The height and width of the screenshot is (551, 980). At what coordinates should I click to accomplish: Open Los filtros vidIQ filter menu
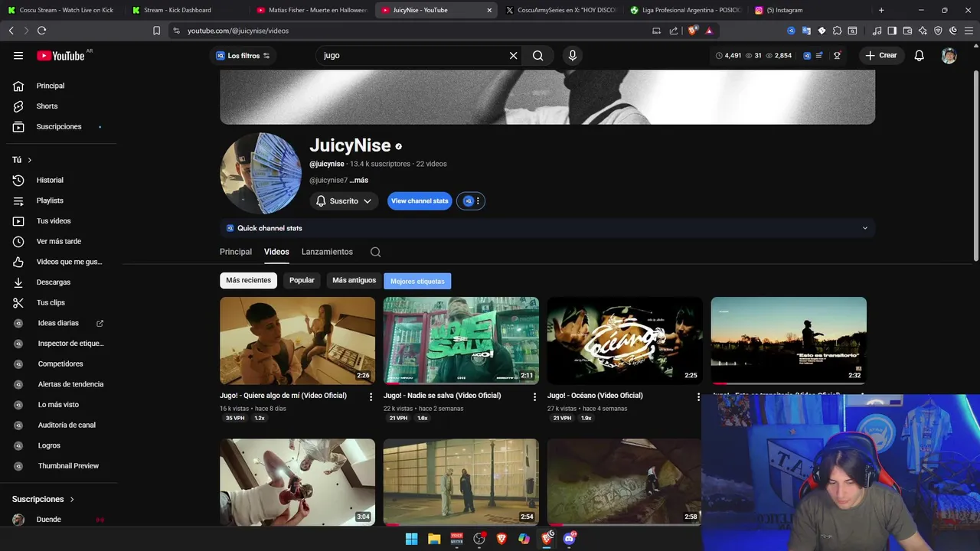243,55
